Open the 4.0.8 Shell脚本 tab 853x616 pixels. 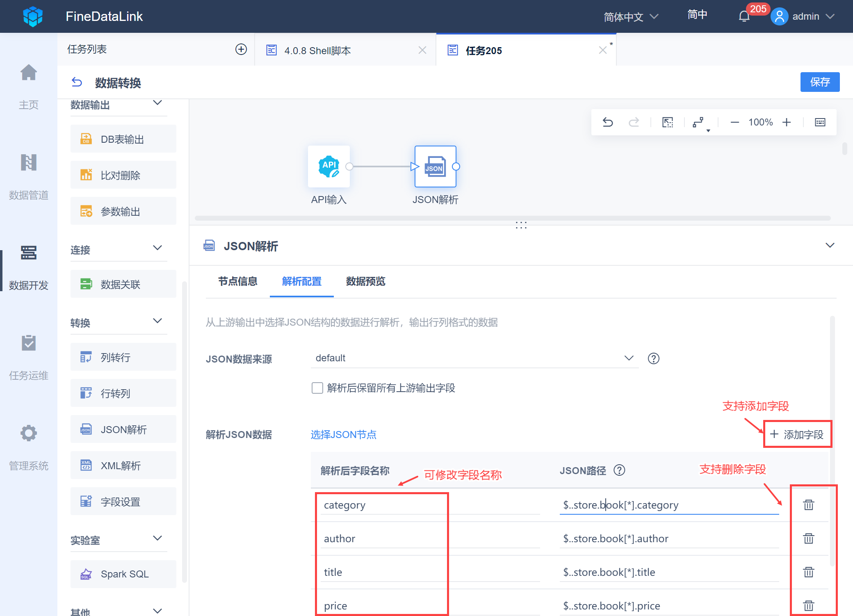coord(318,50)
